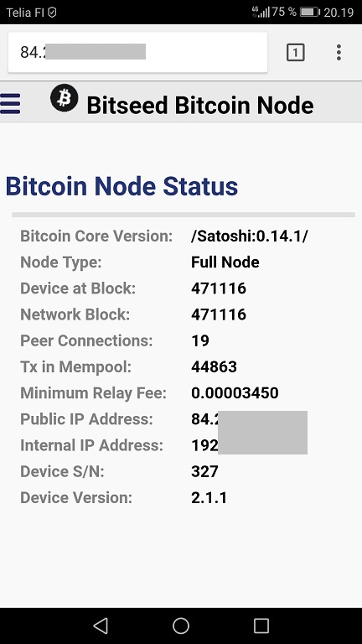Tap the signal strength indicator

[x=261, y=12]
